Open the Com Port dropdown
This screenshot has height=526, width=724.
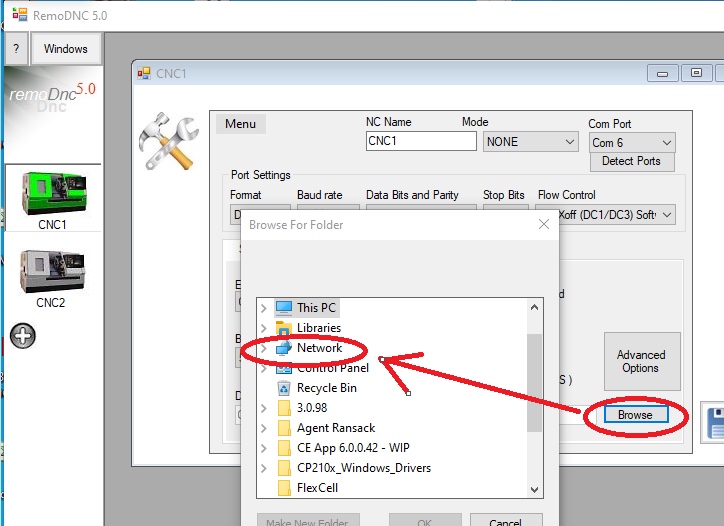pyautogui.click(x=632, y=143)
